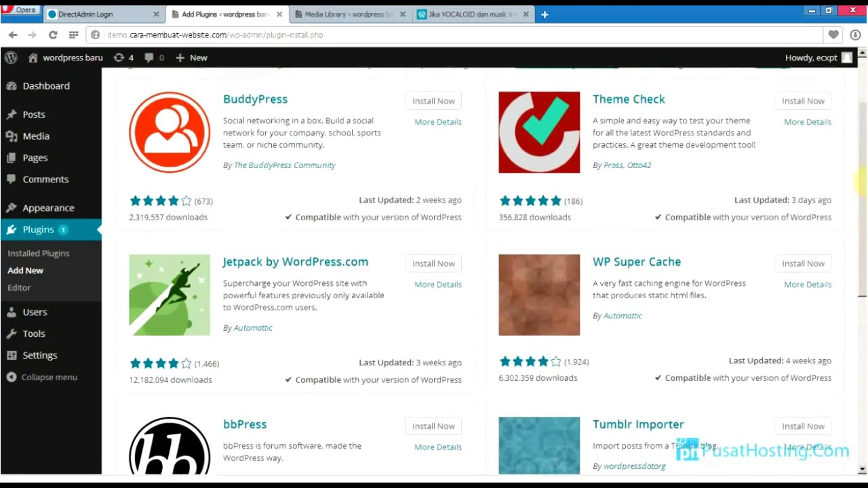Close the DirectAdmin Login tab
This screenshot has height=488, width=868.
pyautogui.click(x=156, y=14)
